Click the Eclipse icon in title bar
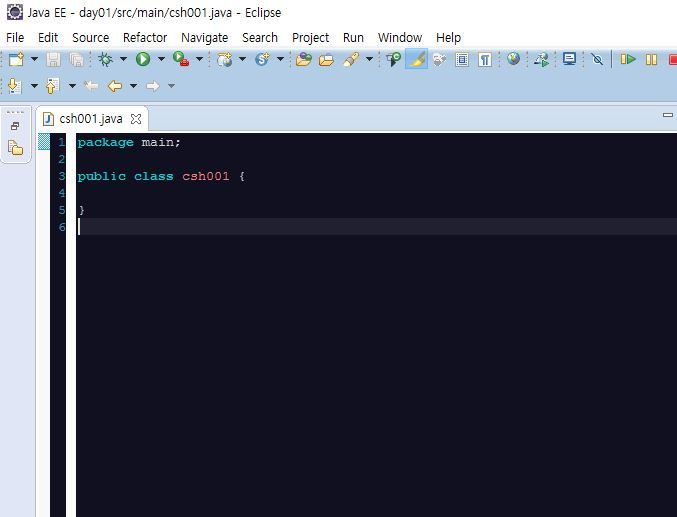 (15, 12)
